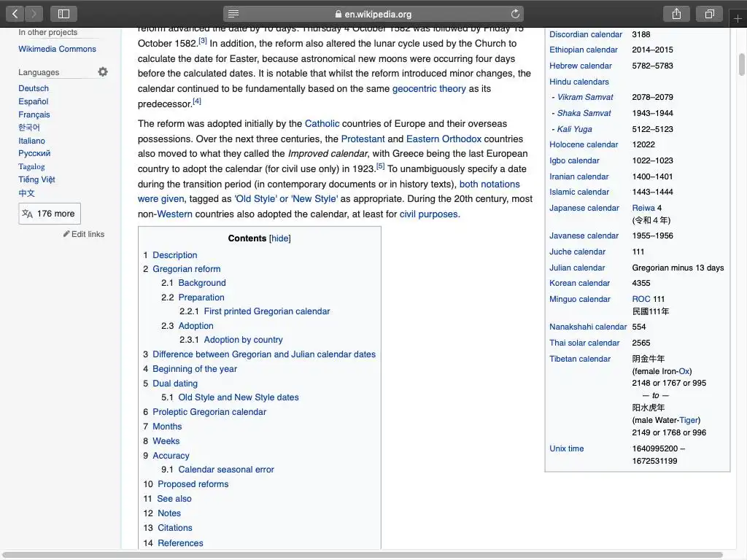
Task: Open Holocene calendar link
Action: pyautogui.click(x=584, y=144)
